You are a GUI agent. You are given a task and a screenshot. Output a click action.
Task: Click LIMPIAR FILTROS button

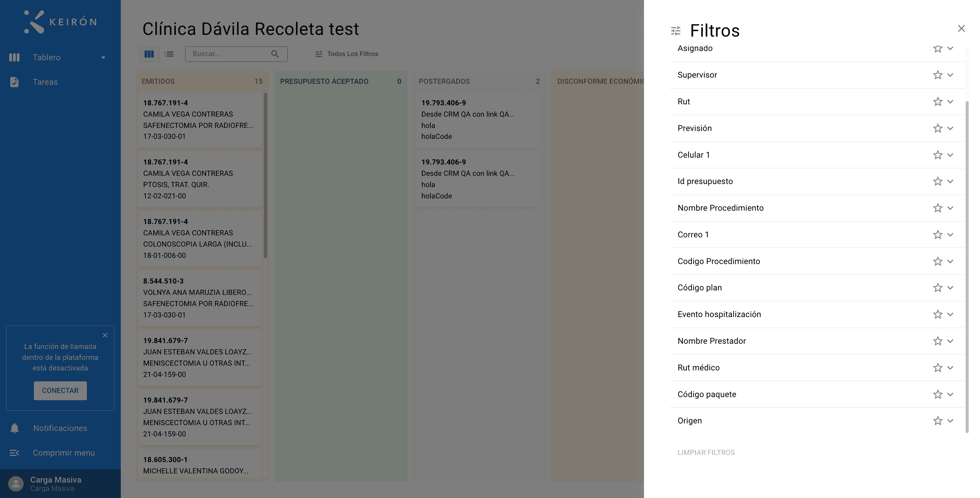point(706,453)
